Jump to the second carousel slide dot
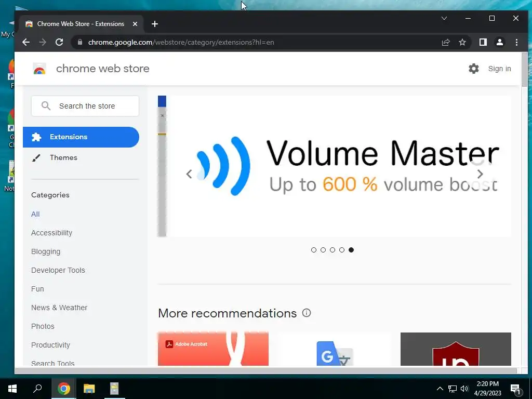532x399 pixels. 323,250
